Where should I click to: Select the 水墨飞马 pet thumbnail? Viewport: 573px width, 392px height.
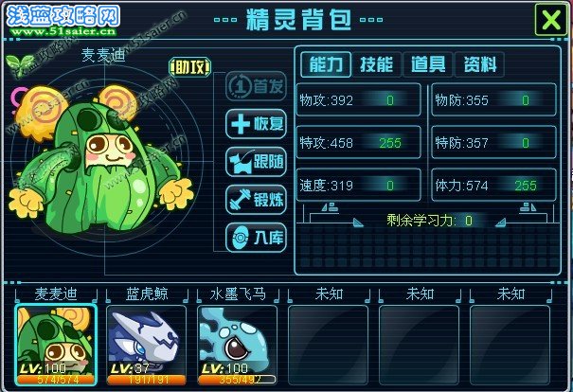tap(237, 346)
